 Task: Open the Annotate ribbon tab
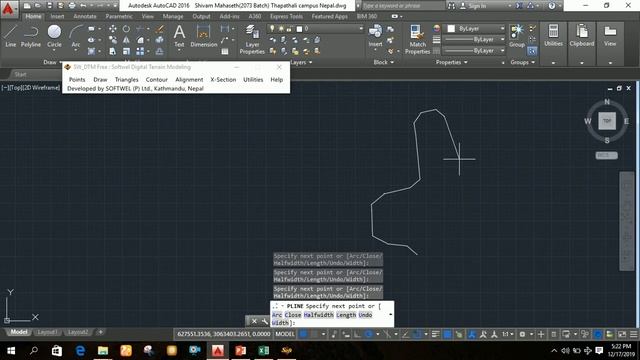coord(85,16)
